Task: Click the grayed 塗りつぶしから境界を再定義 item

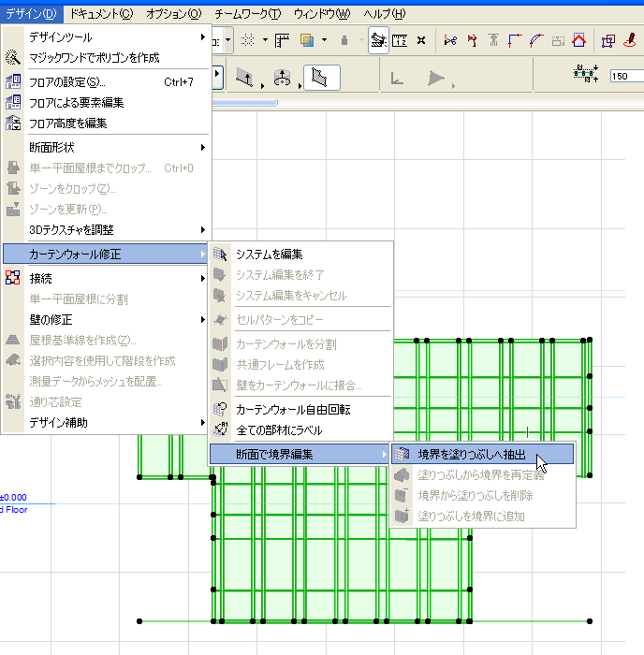Action: click(483, 475)
